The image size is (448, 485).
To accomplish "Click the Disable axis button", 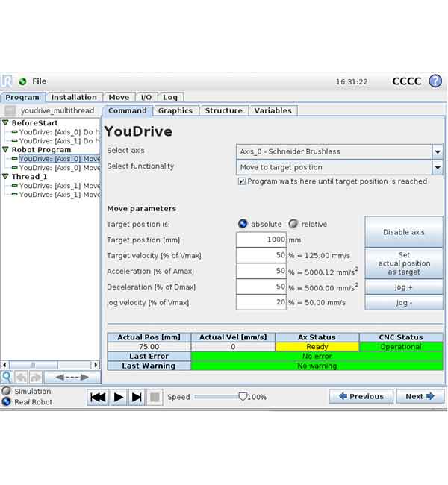I will coord(404,232).
